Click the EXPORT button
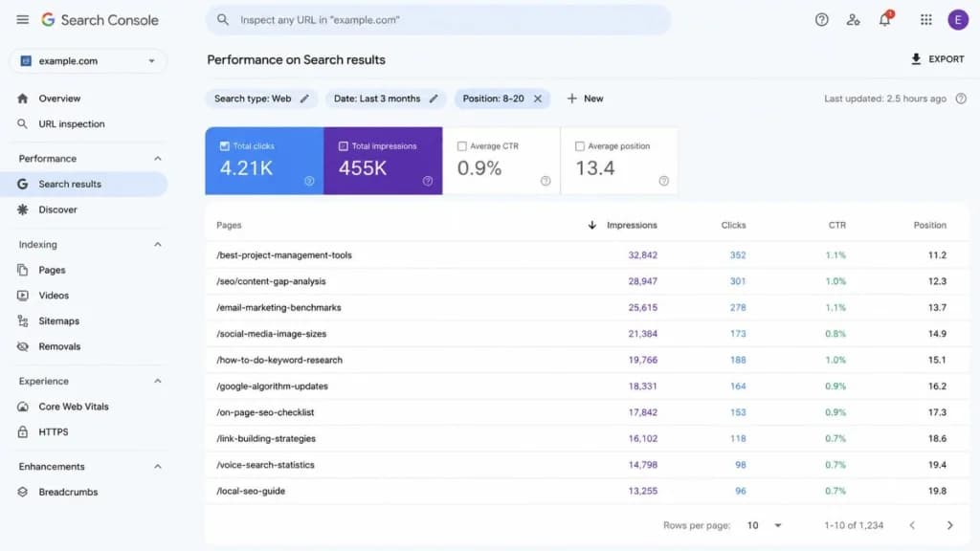Image resolution: width=980 pixels, height=551 pixels. [x=938, y=59]
